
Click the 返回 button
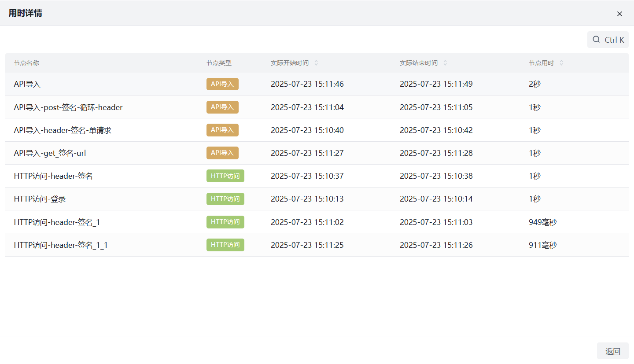[613, 351]
